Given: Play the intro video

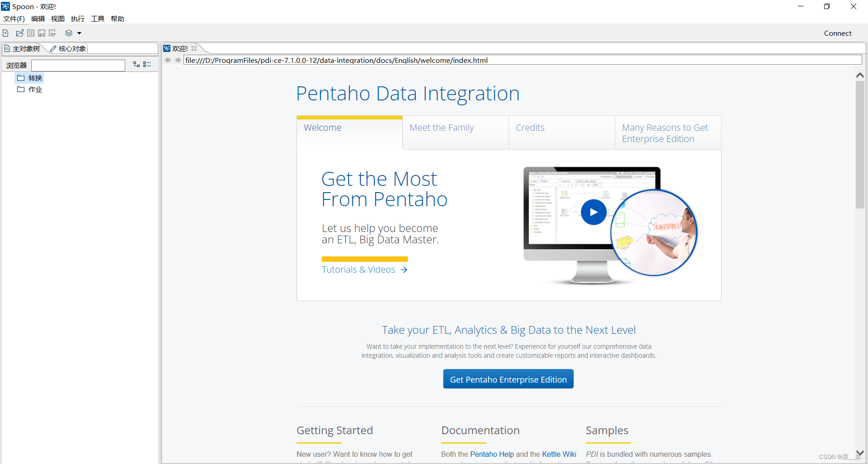Looking at the screenshot, I should 594,212.
